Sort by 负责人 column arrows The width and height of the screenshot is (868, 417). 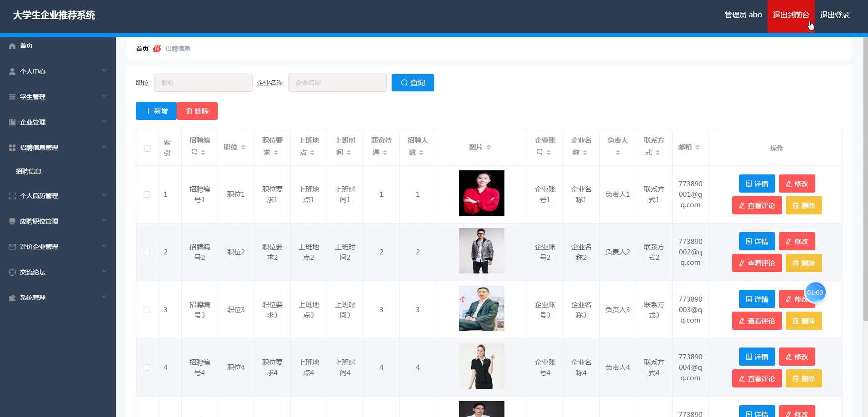point(618,153)
